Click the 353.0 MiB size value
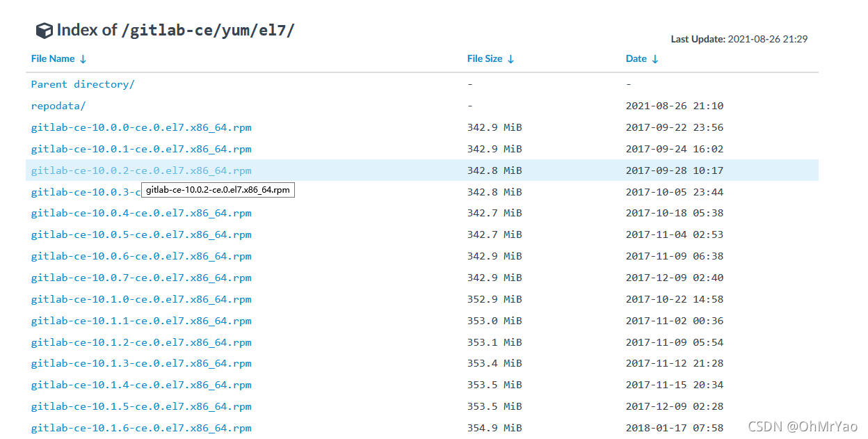This screenshot has height=439, width=868. 495,321
